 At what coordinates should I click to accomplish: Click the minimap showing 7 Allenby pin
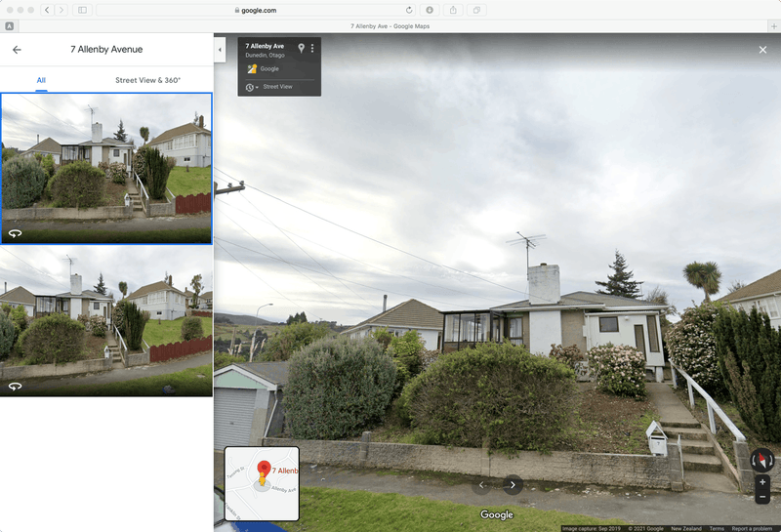coord(262,483)
